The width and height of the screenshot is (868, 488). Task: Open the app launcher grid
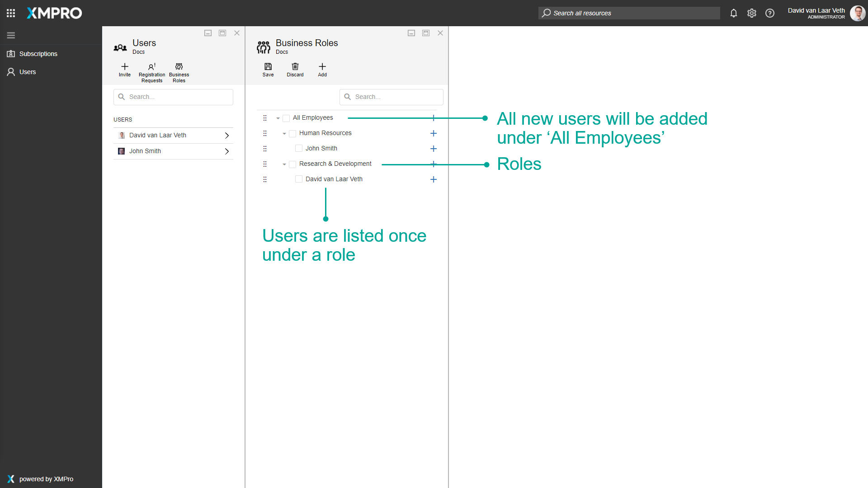[x=11, y=13]
